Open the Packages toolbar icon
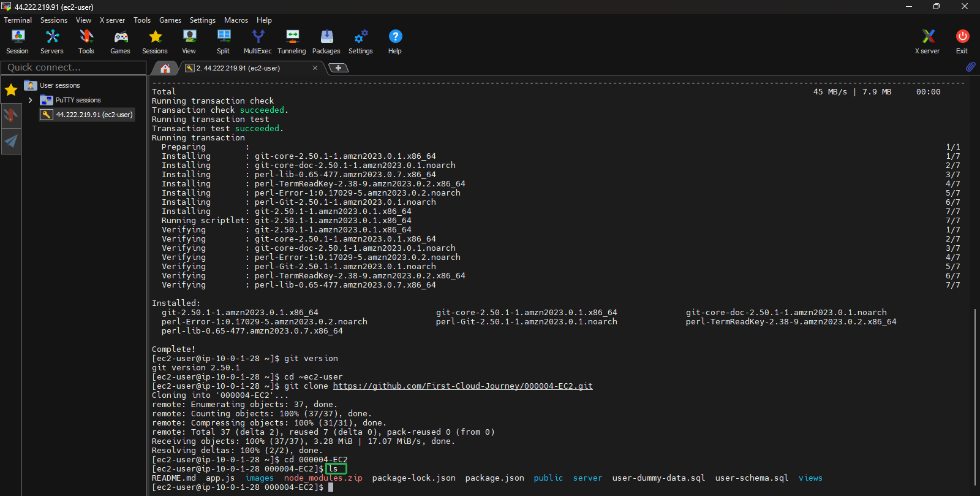Screen dimensions: 980x496 tap(326, 42)
